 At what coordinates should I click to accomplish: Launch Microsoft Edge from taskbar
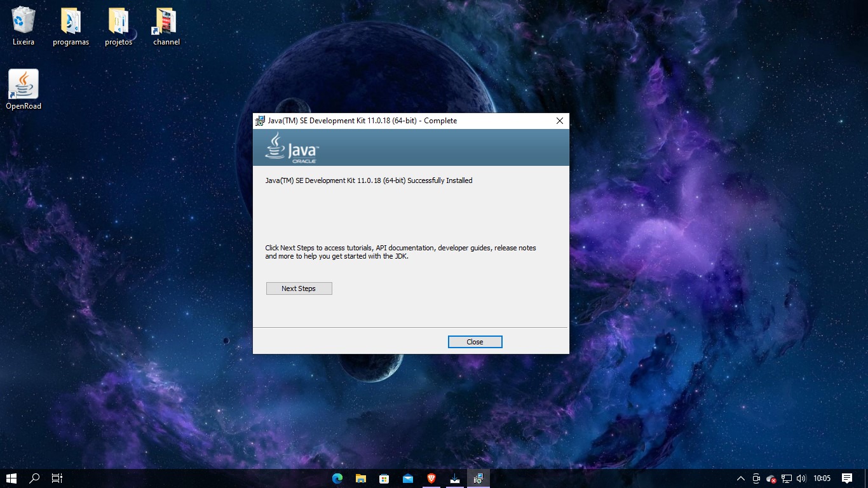(337, 478)
